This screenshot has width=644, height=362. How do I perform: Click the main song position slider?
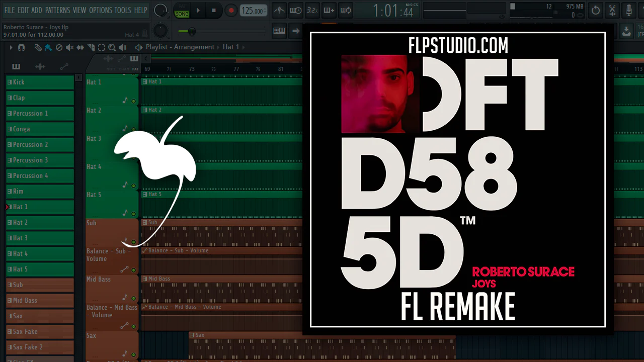(221, 31)
